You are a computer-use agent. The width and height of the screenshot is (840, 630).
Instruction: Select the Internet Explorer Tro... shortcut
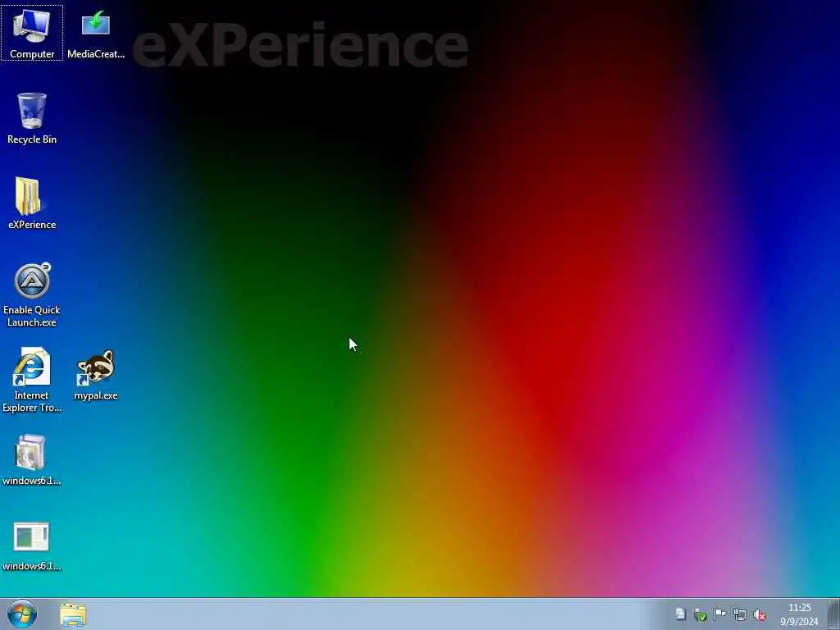coord(32,380)
